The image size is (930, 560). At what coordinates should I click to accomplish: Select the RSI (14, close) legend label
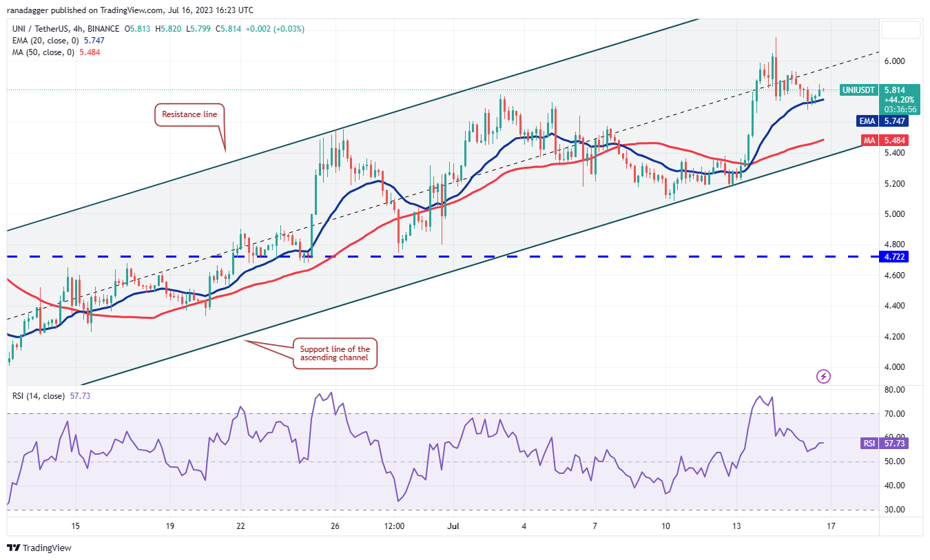pos(48,396)
